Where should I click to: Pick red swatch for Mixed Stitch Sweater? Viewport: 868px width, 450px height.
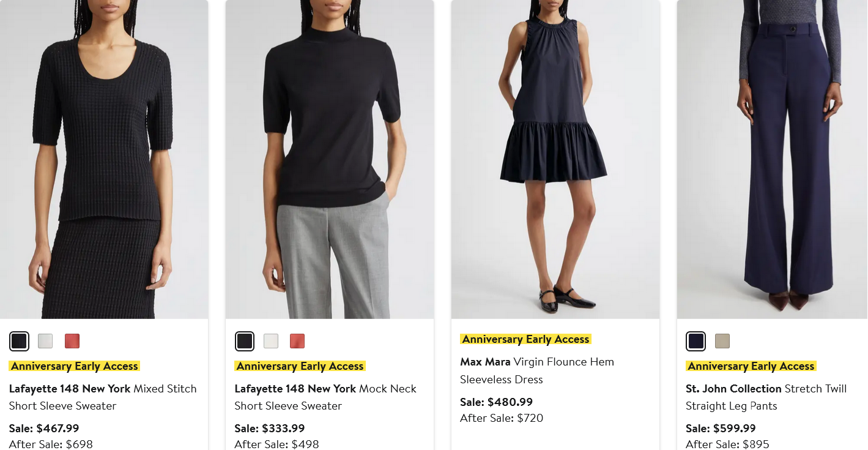coord(72,341)
